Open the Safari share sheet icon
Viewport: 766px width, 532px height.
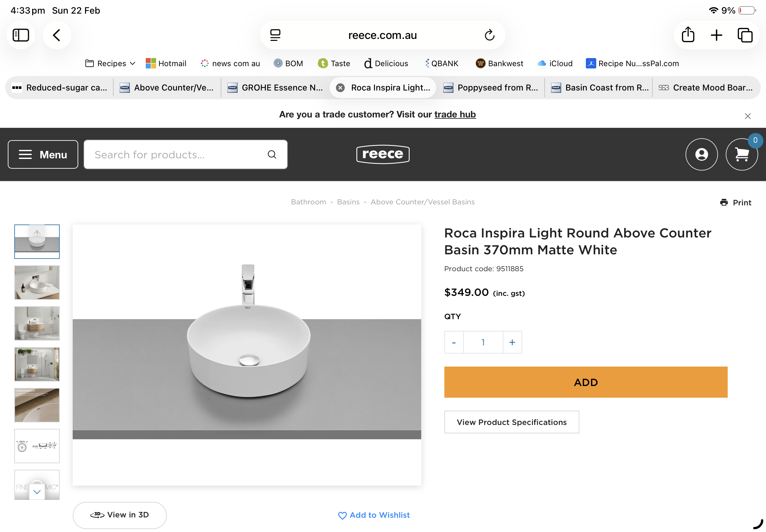pos(688,35)
